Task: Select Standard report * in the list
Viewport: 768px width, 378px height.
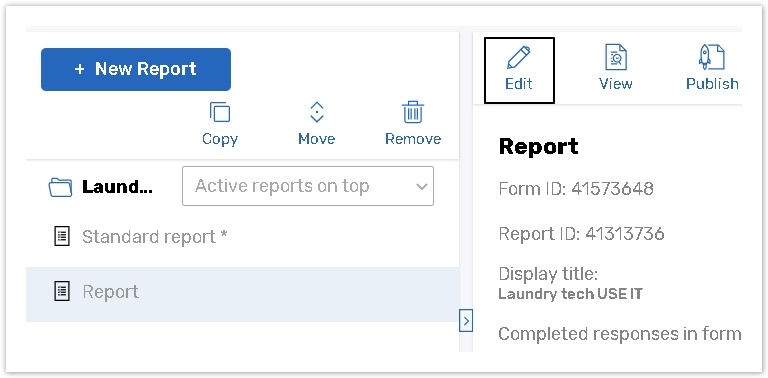Action: click(242, 237)
